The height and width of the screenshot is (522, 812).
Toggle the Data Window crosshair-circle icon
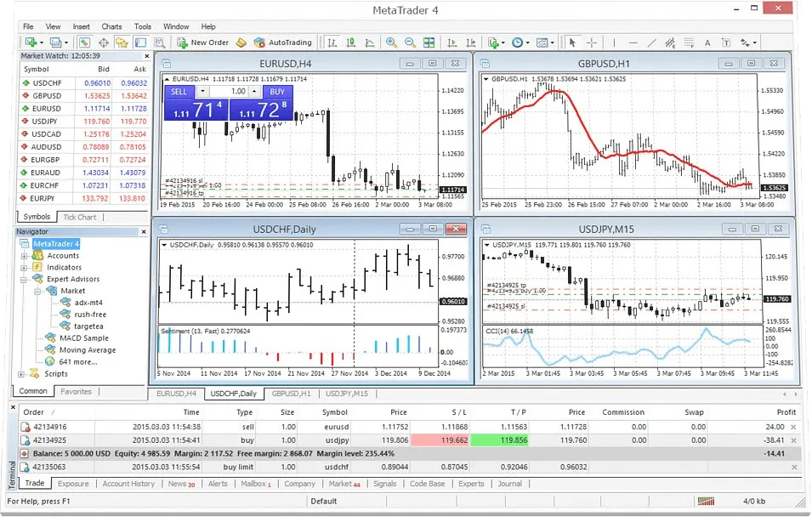click(x=104, y=43)
